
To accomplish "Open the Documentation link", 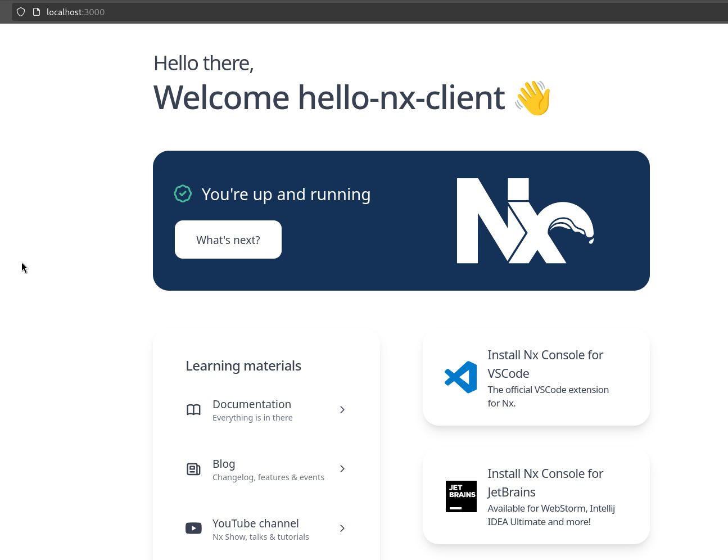I will point(265,410).
